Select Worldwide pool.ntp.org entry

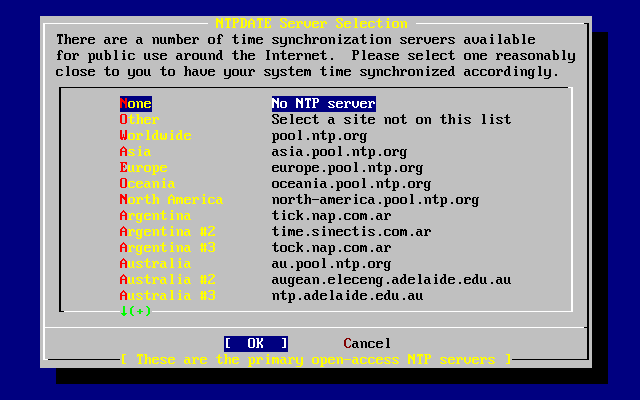(155, 136)
